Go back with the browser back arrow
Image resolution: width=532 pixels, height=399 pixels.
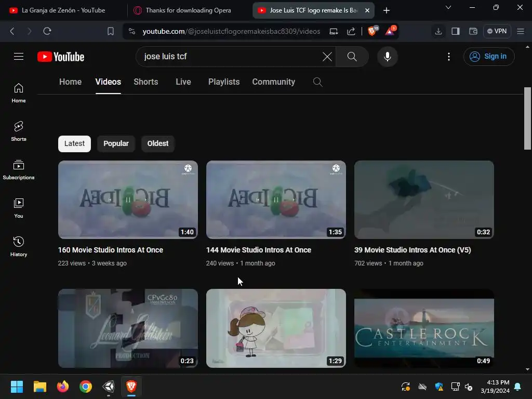[12, 31]
